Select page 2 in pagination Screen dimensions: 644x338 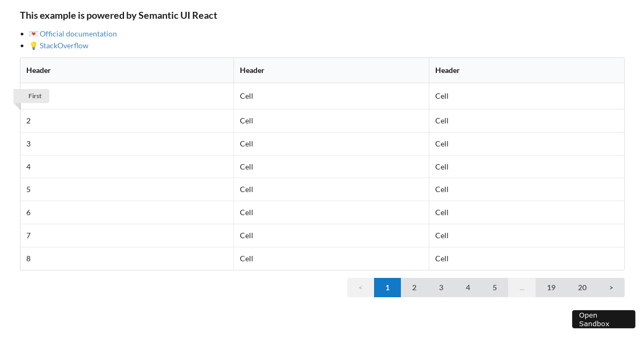pyautogui.click(x=414, y=288)
